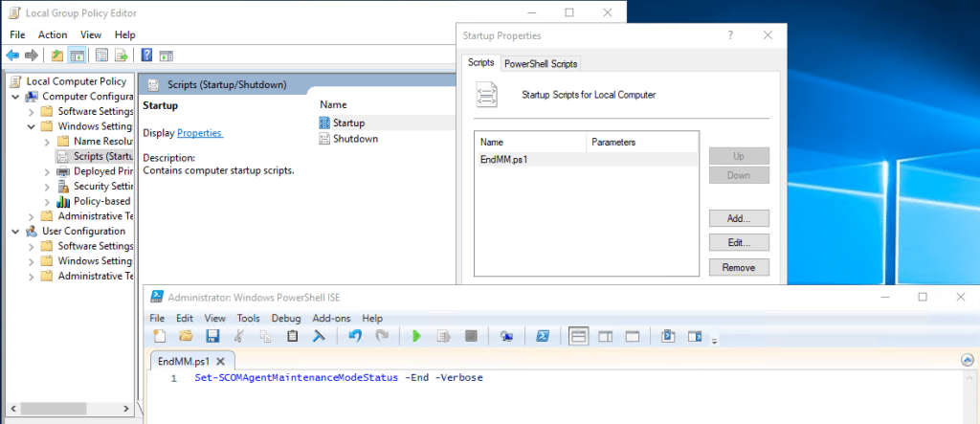
Task: Toggle Show Script Pane Maximized layout
Action: pos(632,336)
